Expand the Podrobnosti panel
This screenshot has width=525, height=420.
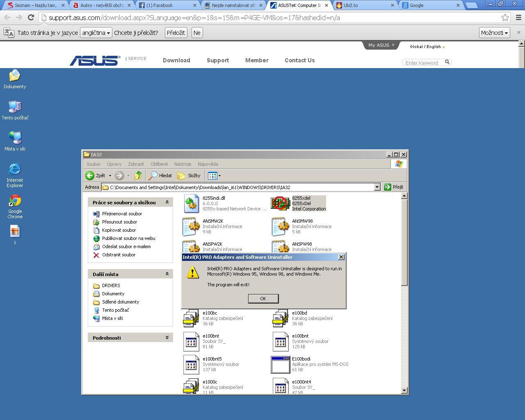click(x=167, y=338)
